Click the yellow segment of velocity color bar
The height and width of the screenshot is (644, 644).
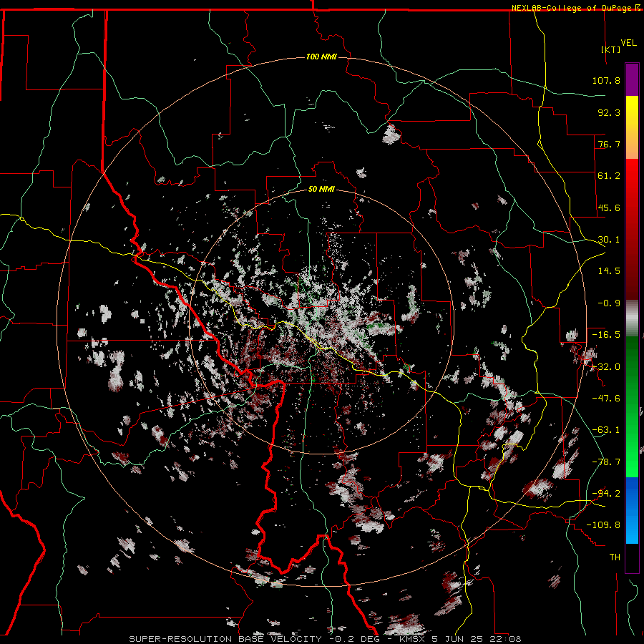pos(632,127)
